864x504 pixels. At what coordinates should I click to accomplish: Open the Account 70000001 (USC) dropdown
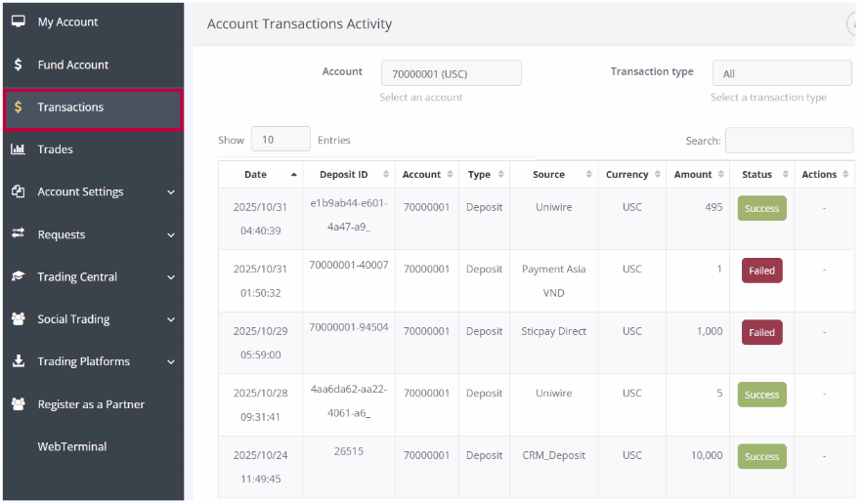click(451, 73)
